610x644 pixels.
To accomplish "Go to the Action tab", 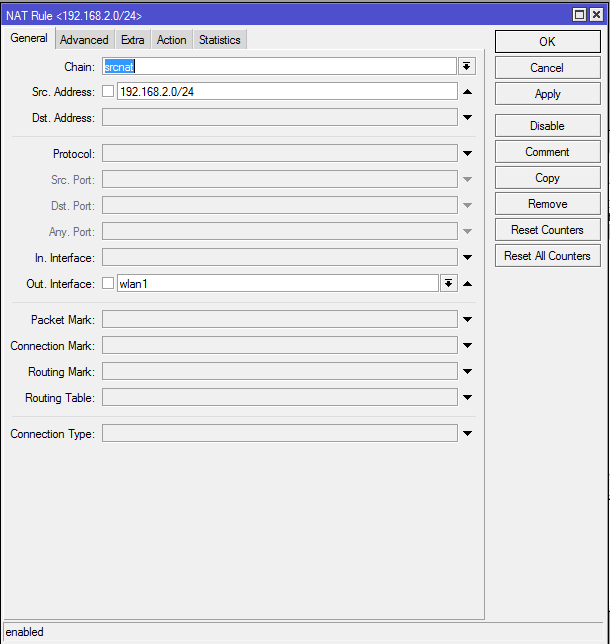I will (172, 40).
